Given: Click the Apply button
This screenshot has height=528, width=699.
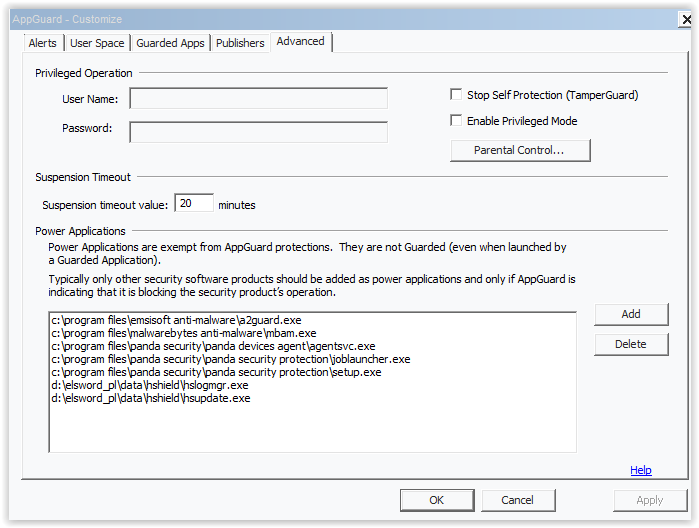Looking at the screenshot, I should coord(650,500).
